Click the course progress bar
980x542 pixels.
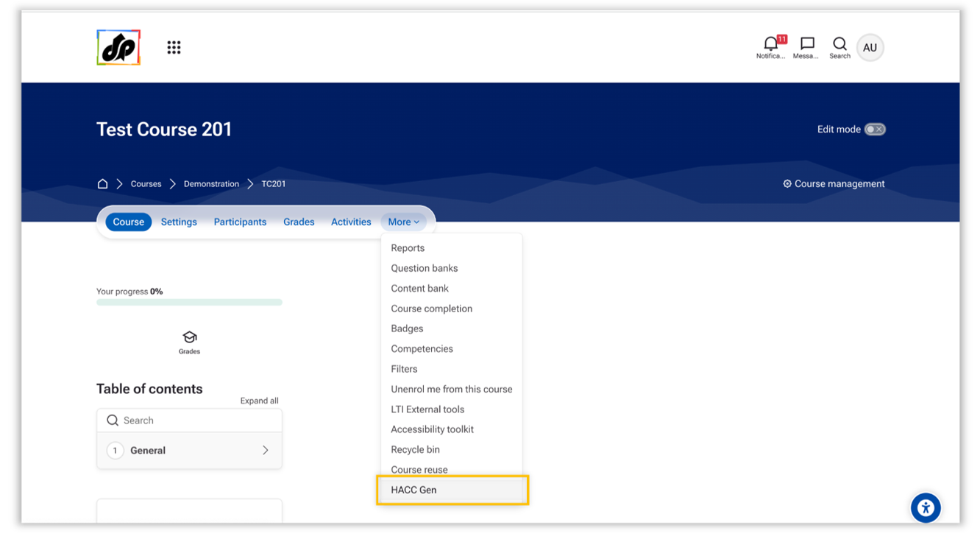(x=189, y=302)
